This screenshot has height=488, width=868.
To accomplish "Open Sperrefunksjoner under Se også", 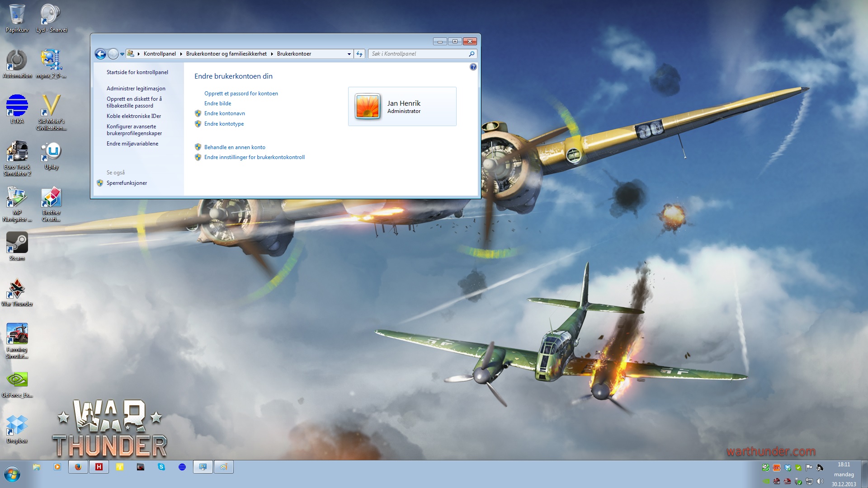I will click(127, 183).
